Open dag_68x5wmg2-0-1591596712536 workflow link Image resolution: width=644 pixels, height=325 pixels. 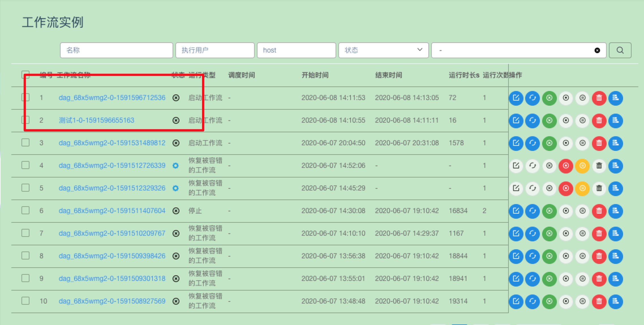pos(112,98)
